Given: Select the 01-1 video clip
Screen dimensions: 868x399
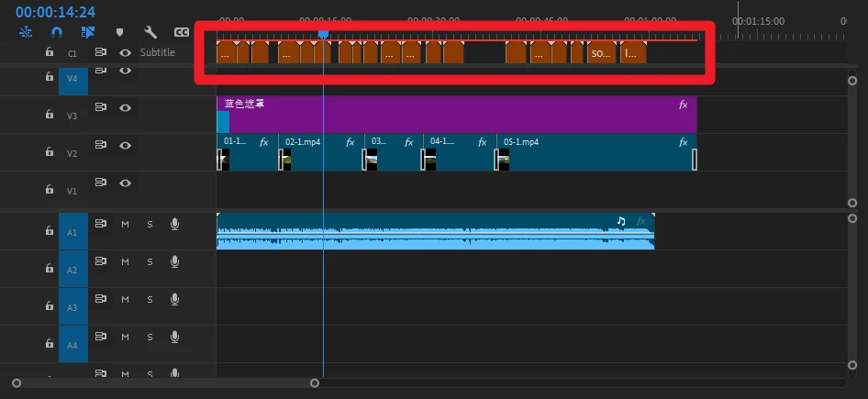Looking at the screenshot, I should pyautogui.click(x=247, y=152).
